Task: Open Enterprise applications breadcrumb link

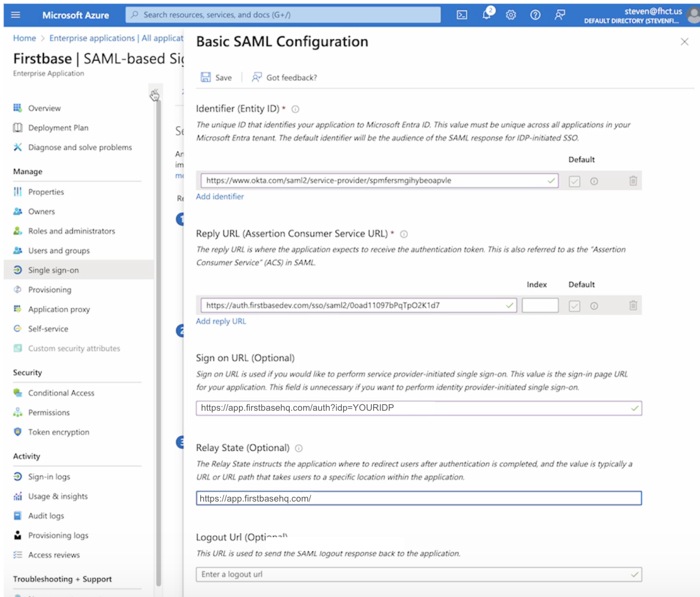Action: (116, 38)
